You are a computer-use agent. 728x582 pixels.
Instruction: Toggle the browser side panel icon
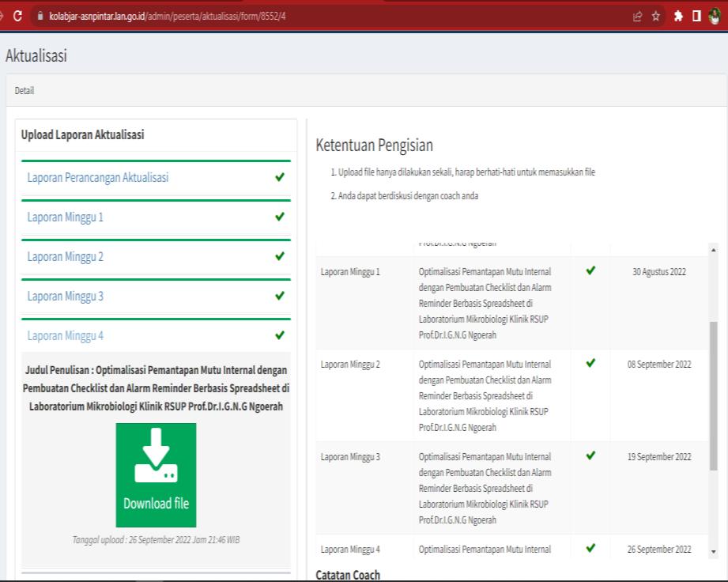[696, 17]
